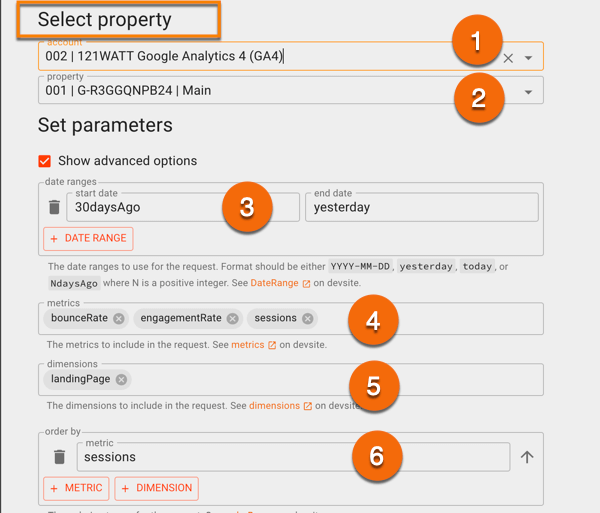Click the order by metric dropdown arrow
Screen dimensions: 600x513
click(x=500, y=457)
